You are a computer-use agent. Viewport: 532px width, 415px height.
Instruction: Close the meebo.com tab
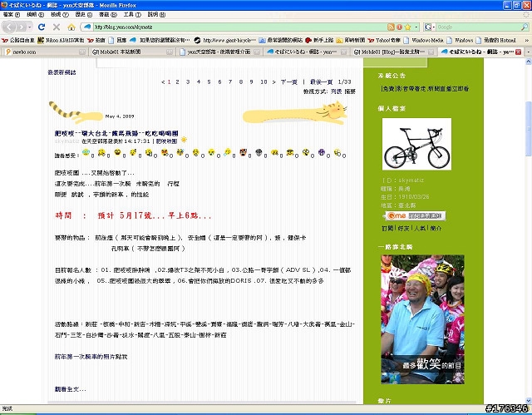(x=82, y=52)
